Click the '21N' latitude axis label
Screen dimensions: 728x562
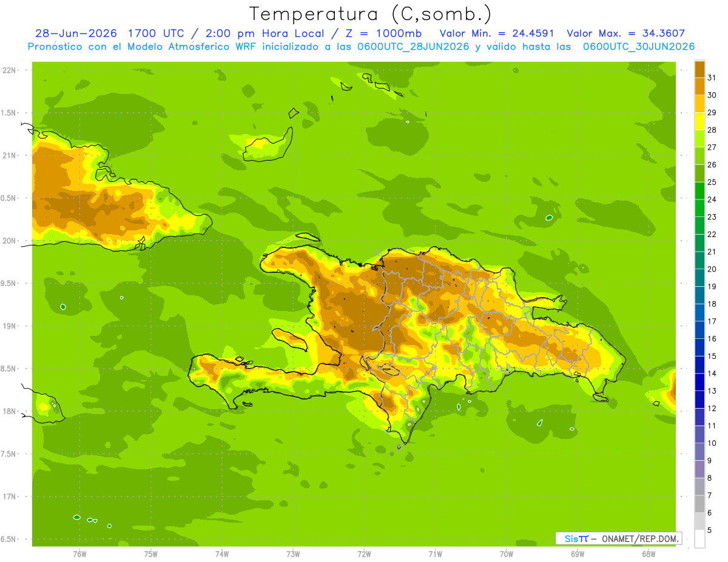click(x=10, y=155)
